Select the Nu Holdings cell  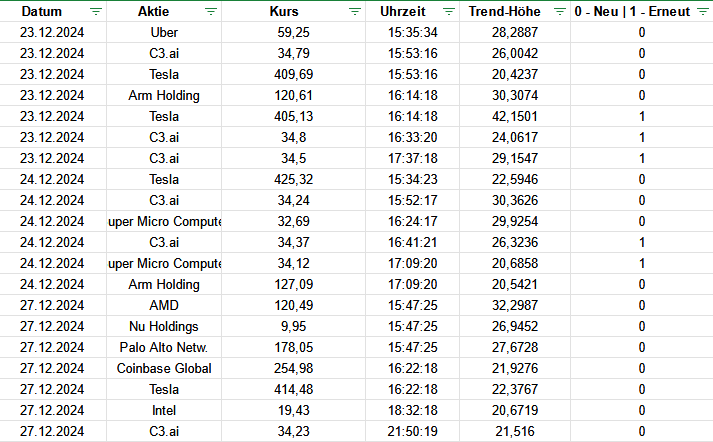164,326
